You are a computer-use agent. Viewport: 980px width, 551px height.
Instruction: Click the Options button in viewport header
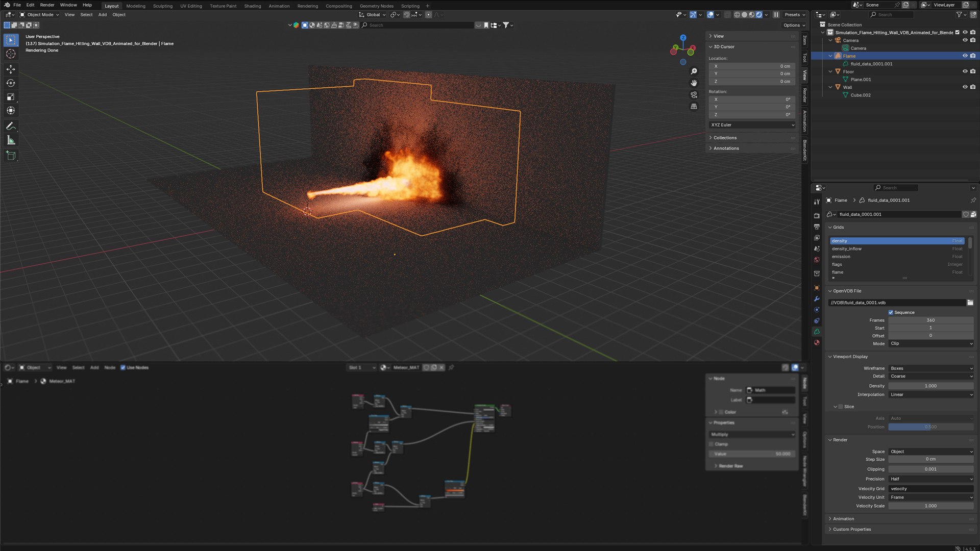[x=794, y=25]
